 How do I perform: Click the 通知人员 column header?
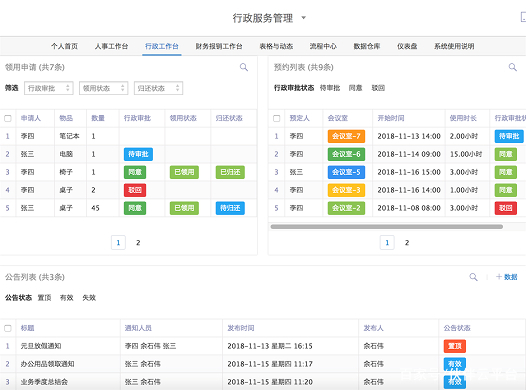coord(138,328)
